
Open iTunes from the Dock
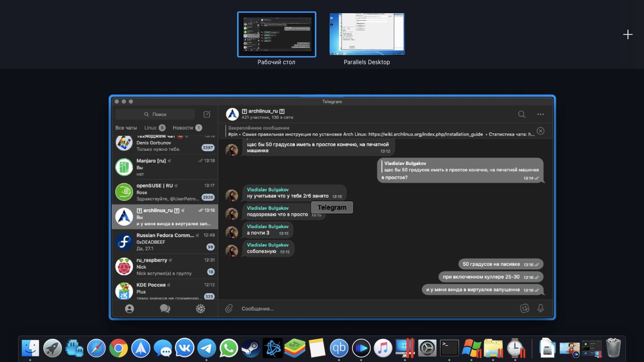pos(383,348)
